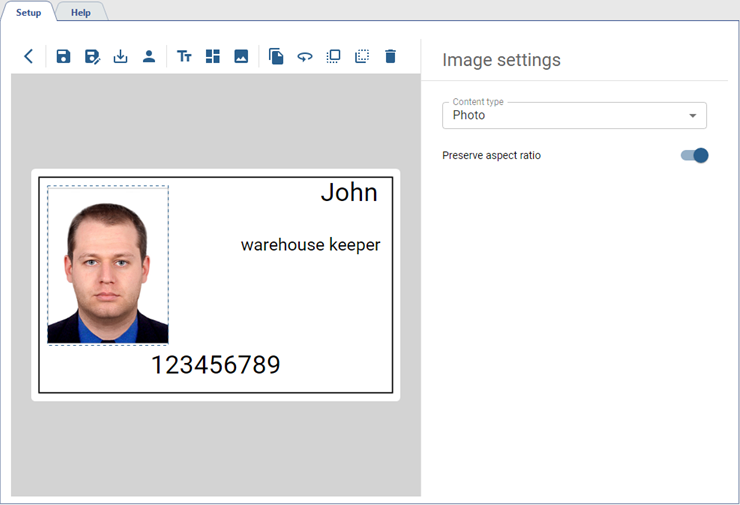Click the rotate loop icon
Viewport: 740px width, 505px height.
305,56
